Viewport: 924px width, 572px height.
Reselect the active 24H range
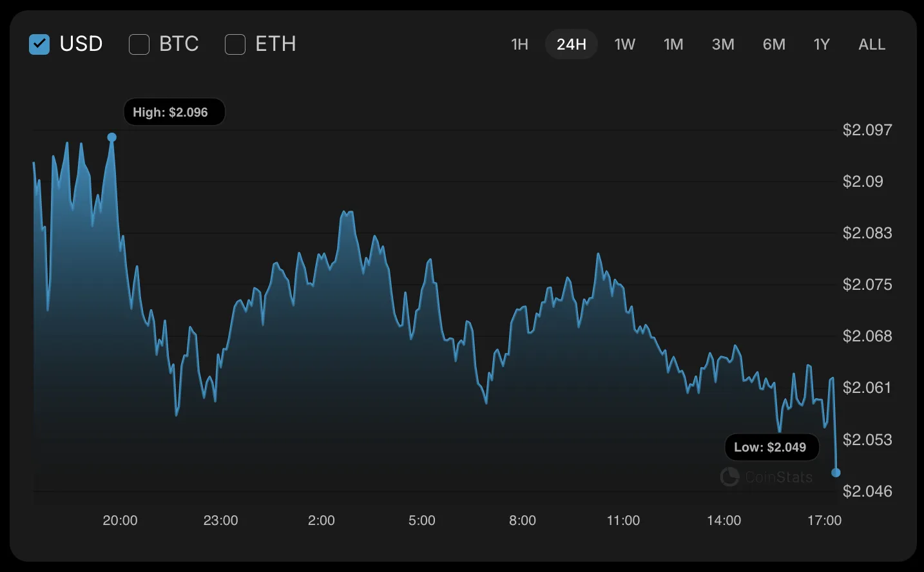point(572,44)
